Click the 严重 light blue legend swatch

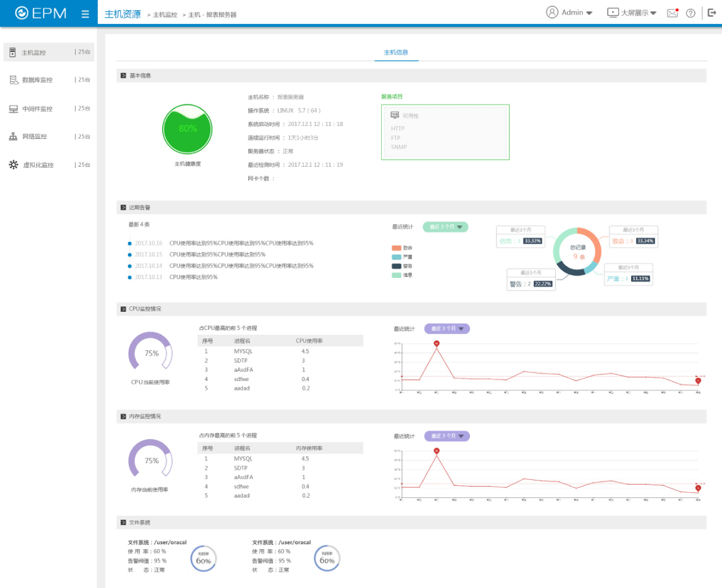tap(396, 257)
